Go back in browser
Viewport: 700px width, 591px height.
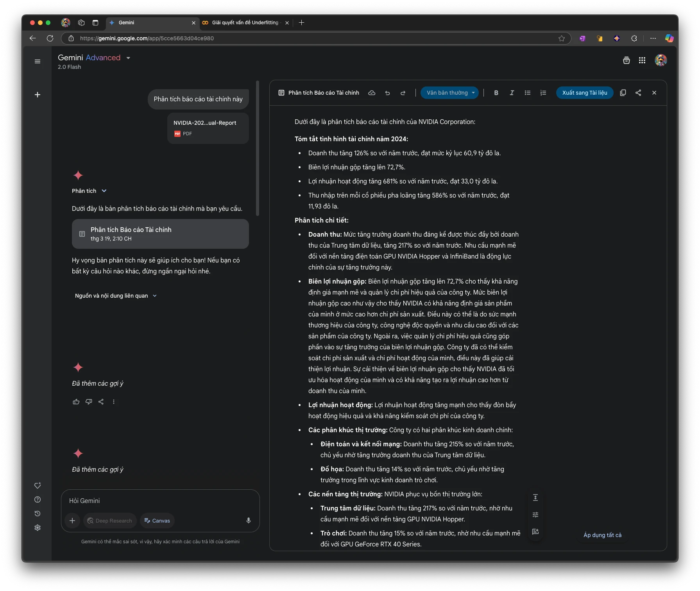click(x=33, y=38)
